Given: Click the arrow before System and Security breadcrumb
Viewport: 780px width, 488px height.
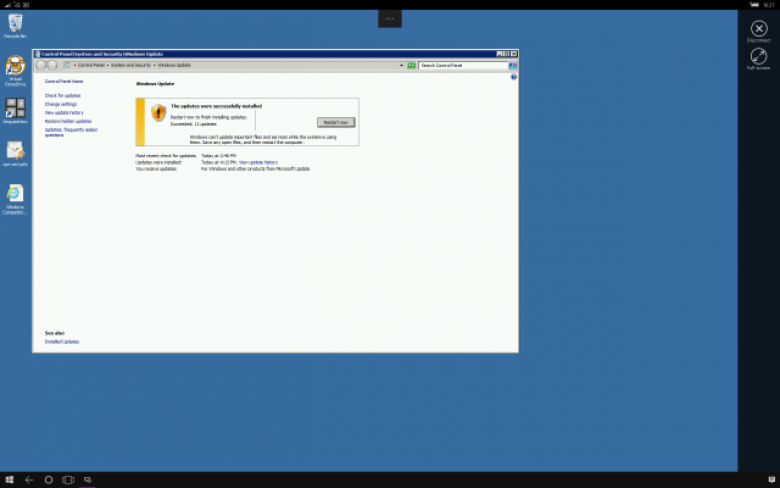Looking at the screenshot, I should coord(108,65).
